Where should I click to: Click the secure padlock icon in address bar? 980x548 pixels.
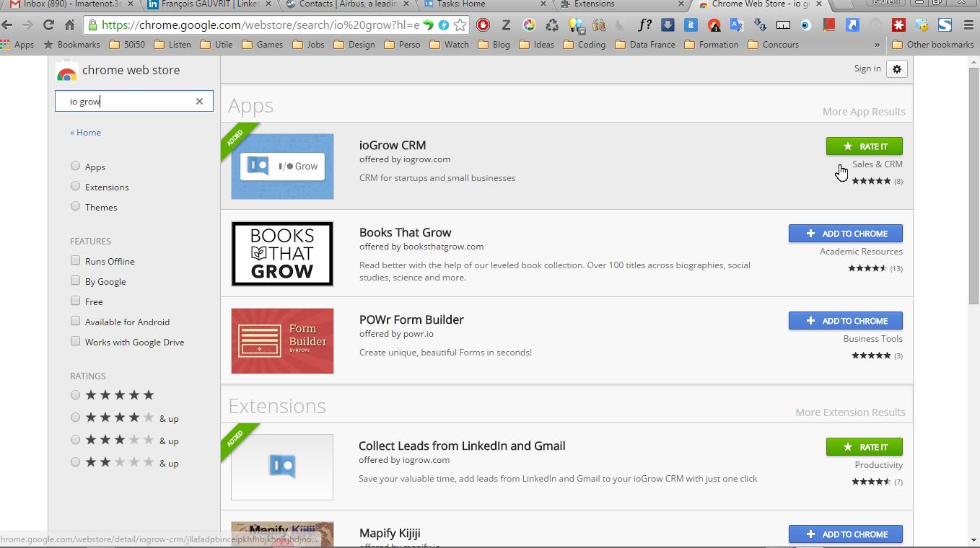(92, 25)
